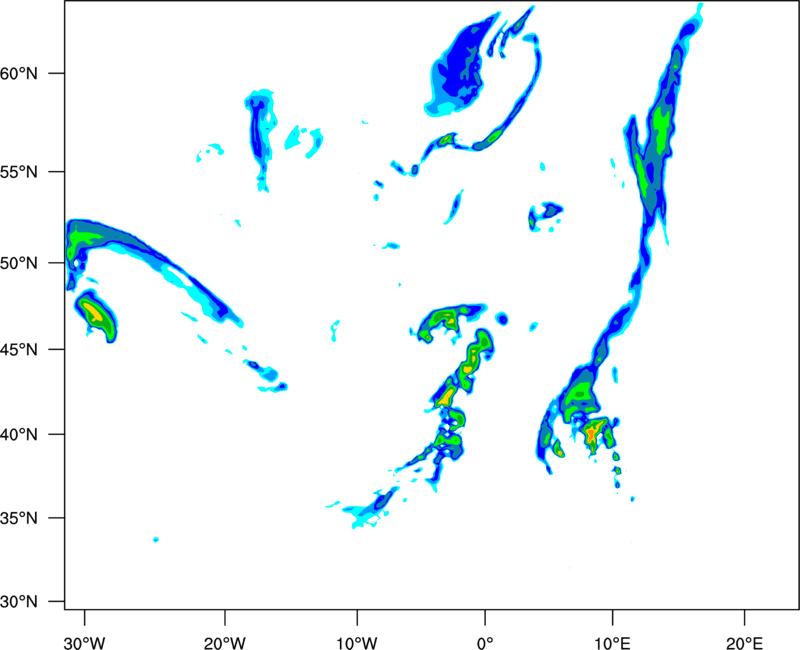Click the 20°E longitude label
800x650 pixels.
point(744,643)
